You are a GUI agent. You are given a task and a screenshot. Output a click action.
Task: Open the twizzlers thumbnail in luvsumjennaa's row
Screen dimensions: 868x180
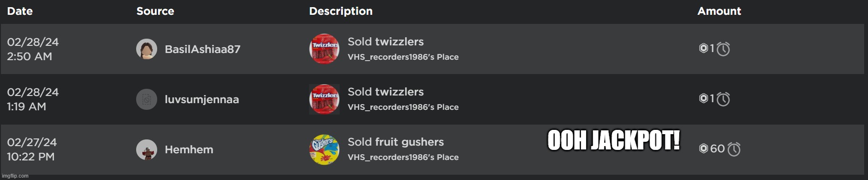click(324, 99)
